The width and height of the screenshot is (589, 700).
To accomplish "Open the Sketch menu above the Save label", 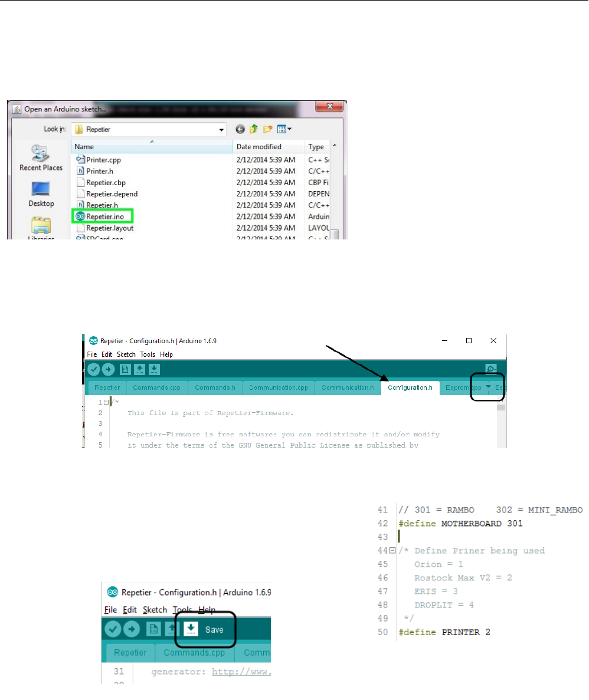I will click(155, 610).
